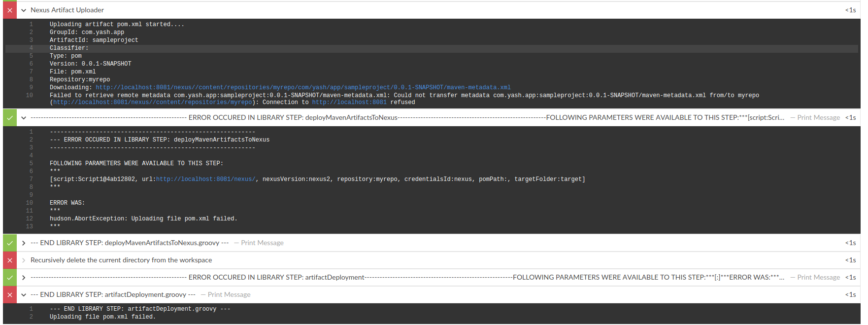Click log line 'Version: 0.0.1-SNAPSHOT'

(x=90, y=64)
